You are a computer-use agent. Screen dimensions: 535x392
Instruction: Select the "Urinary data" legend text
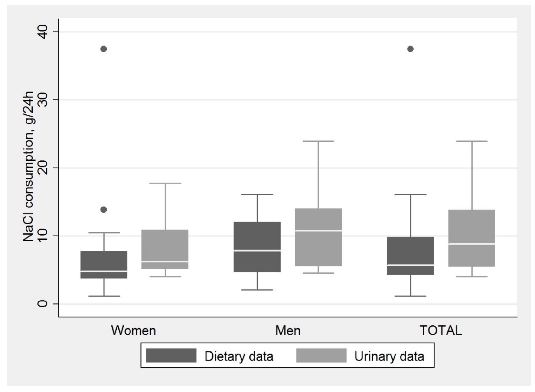coord(389,356)
